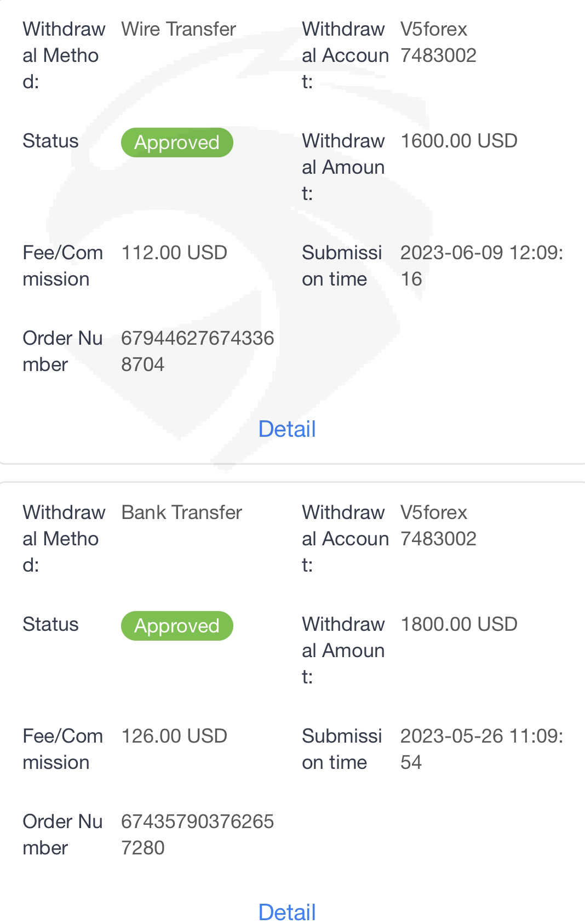Click Submission time label in Bank Transfer record

click(x=341, y=749)
